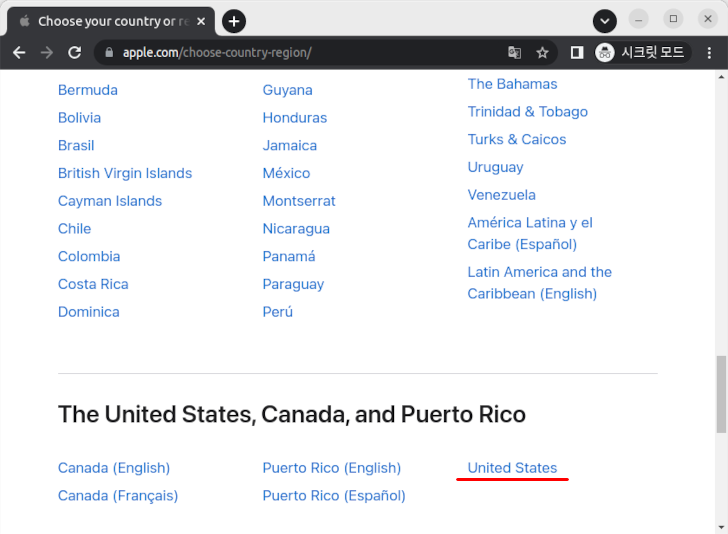Select Uruguay
Image resolution: width=728 pixels, height=534 pixels.
pyautogui.click(x=495, y=167)
